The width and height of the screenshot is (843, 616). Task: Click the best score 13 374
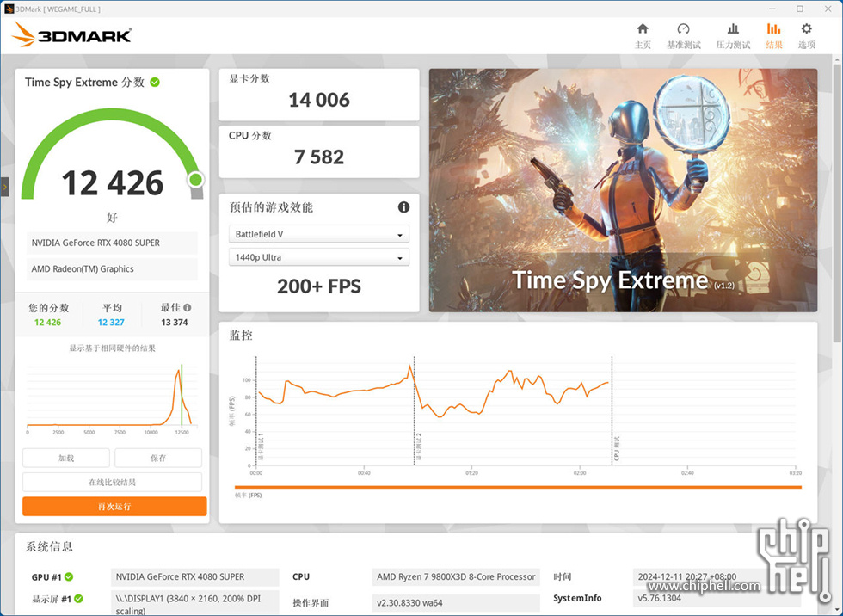(x=174, y=323)
